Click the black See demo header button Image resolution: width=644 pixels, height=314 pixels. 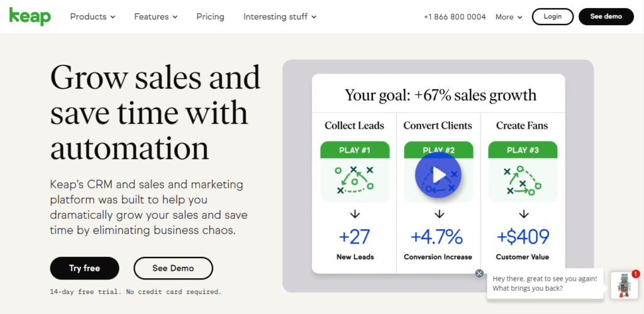tap(604, 17)
